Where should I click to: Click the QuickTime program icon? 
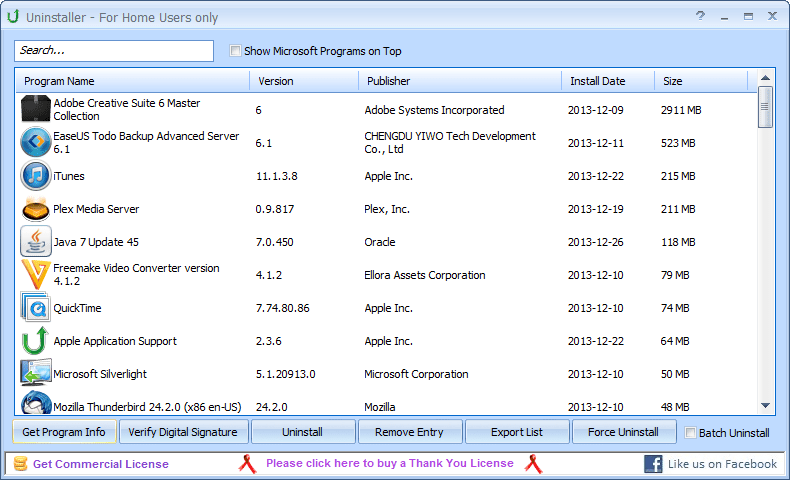tap(35, 308)
